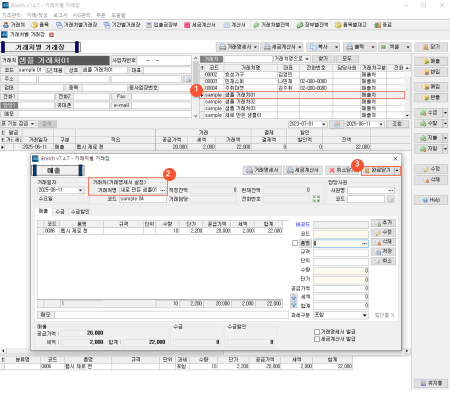Expand the 엑셀 dropdown
The width and height of the screenshot is (450, 400).
[408, 47]
